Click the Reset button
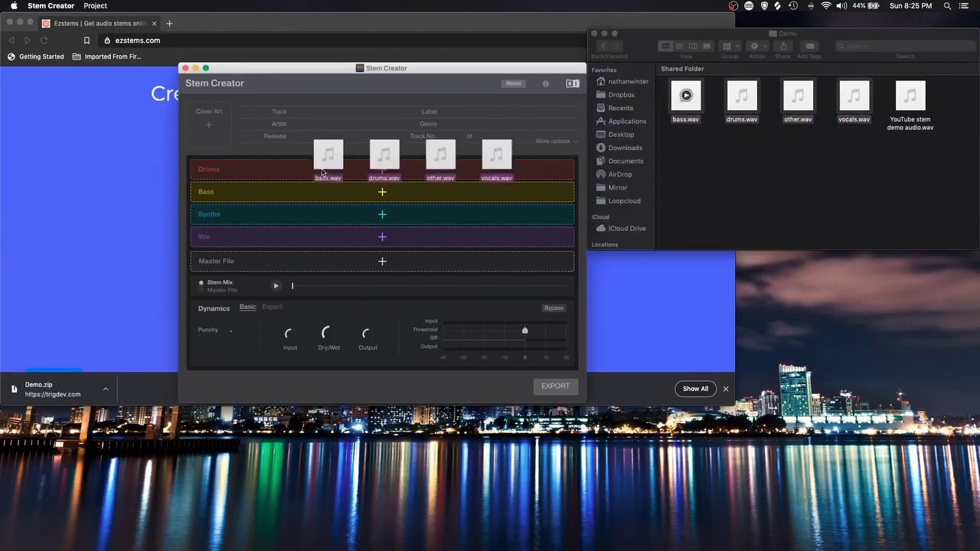Image resolution: width=980 pixels, height=551 pixels. (513, 83)
